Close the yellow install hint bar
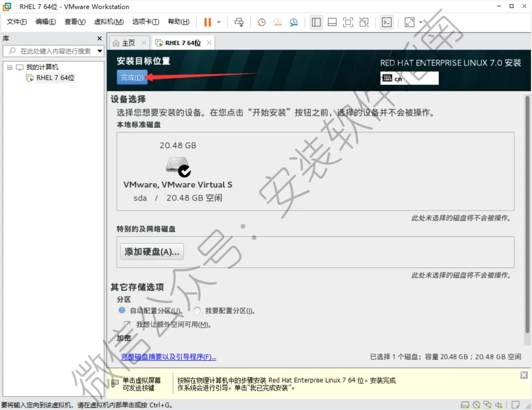The height and width of the screenshot is (410, 532). [x=524, y=375]
